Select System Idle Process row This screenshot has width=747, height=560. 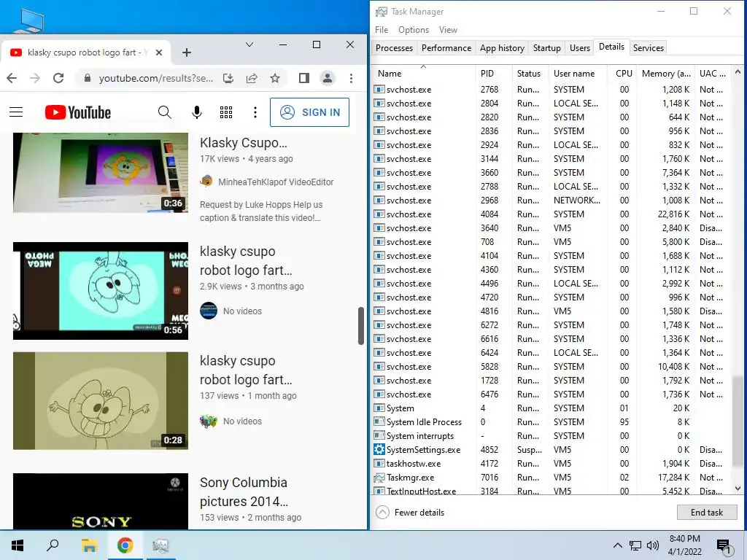click(553, 422)
